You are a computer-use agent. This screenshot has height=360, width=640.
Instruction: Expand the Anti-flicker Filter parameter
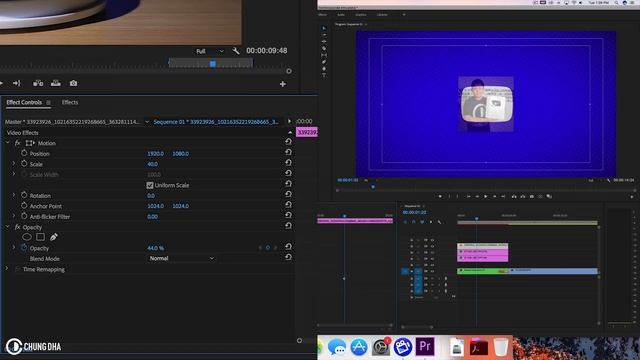coord(14,216)
